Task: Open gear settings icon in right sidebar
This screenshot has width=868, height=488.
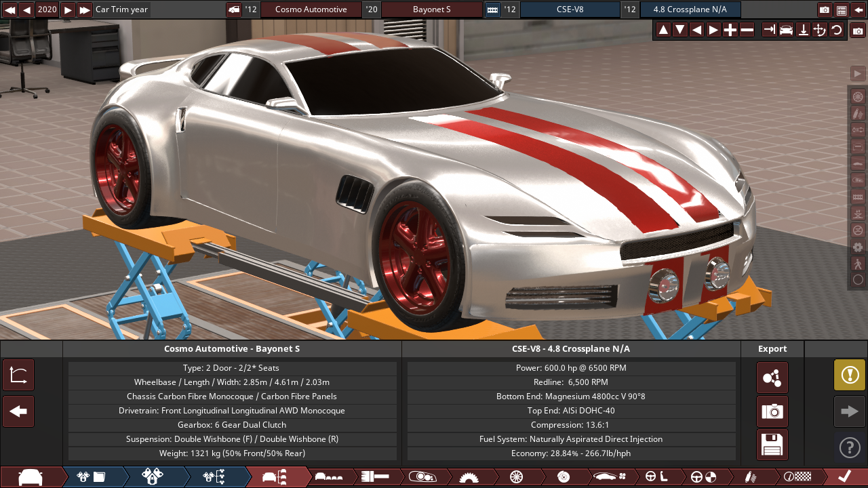Action: [858, 247]
